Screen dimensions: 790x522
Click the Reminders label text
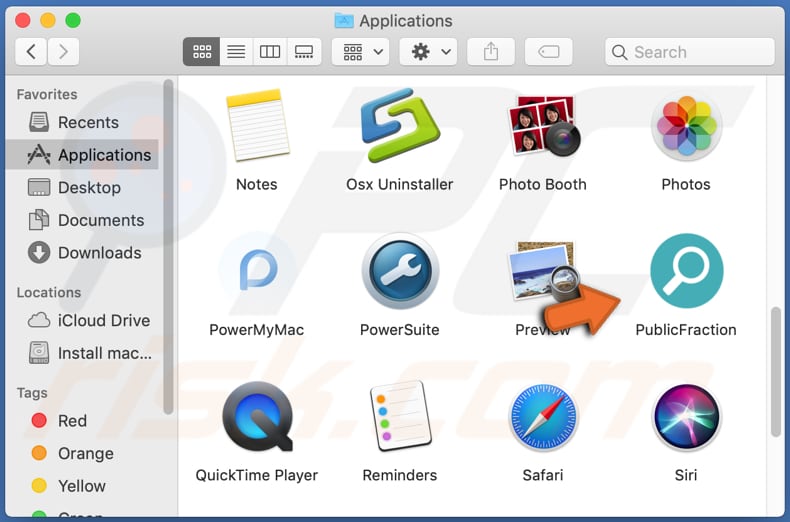400,475
